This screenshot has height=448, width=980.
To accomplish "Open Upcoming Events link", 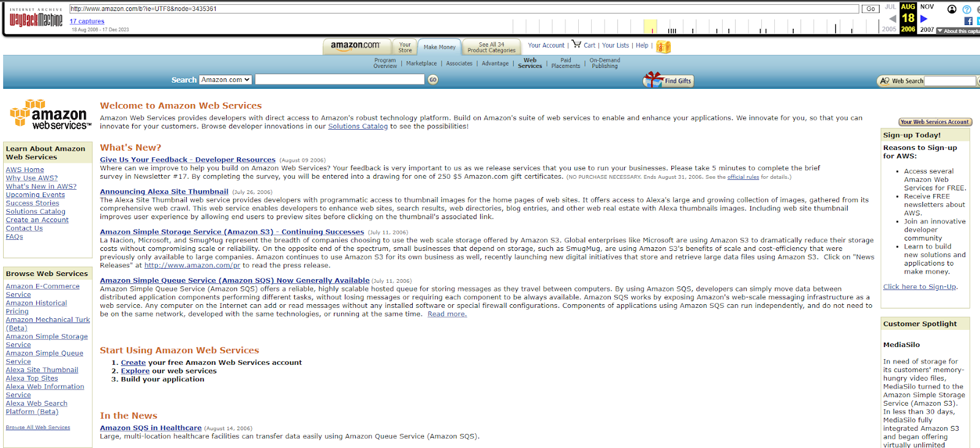I will pos(36,195).
